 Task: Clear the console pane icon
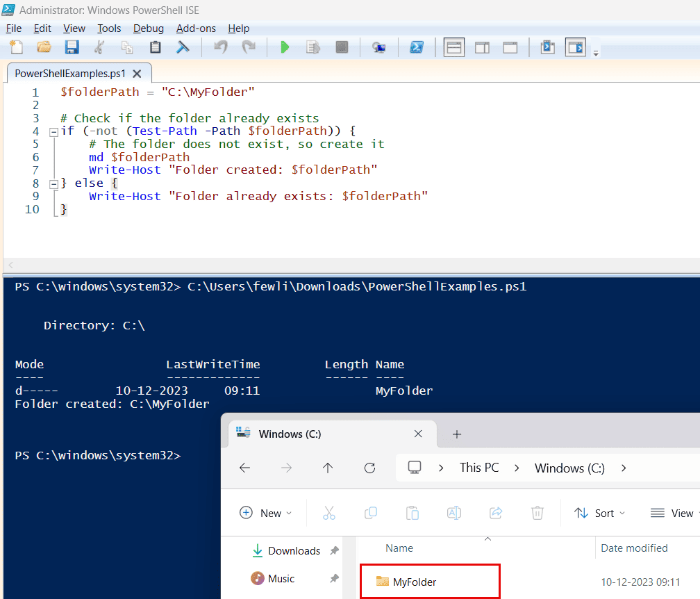pos(183,47)
